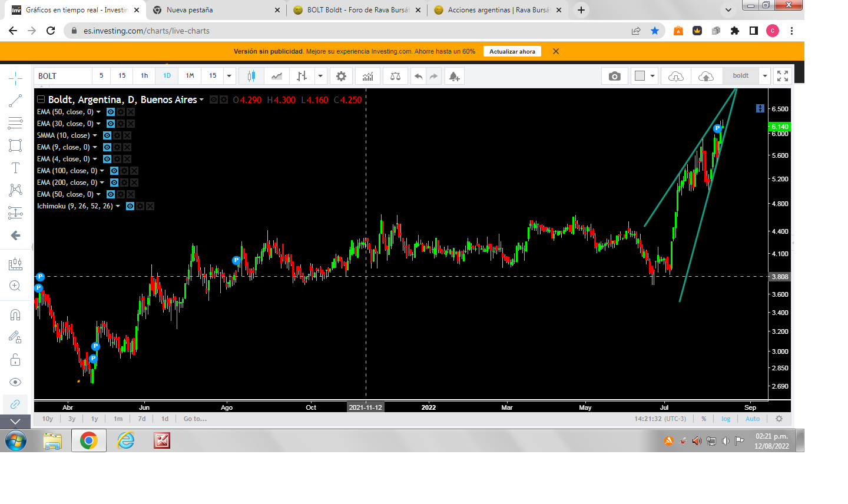Select the trend line drawing tool
848x504 pixels.
tap(15, 101)
